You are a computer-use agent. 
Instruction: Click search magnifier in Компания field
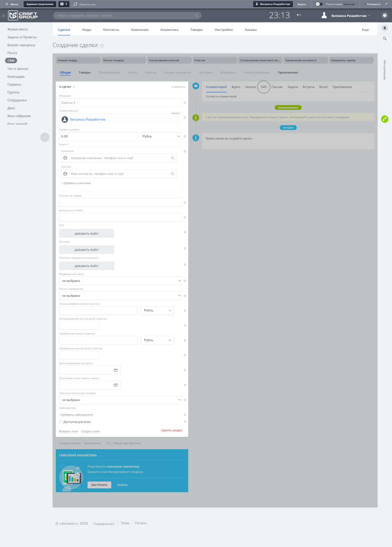tap(172, 158)
